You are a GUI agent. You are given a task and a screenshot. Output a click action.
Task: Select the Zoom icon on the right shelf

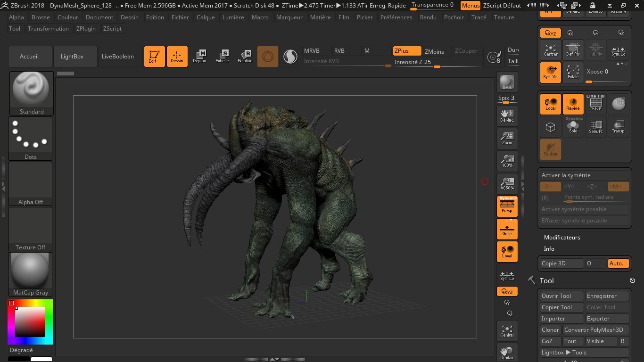point(507,138)
